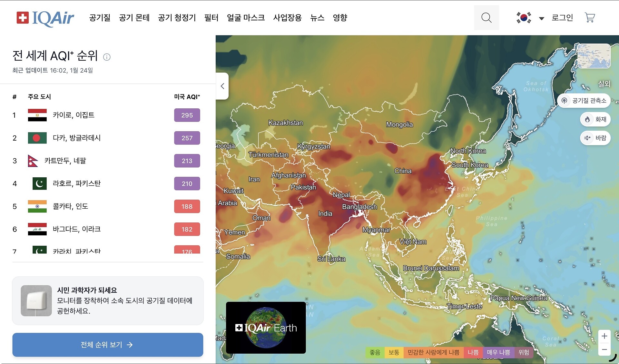
Task: Toggle the wind layer (바람)
Action: click(595, 138)
